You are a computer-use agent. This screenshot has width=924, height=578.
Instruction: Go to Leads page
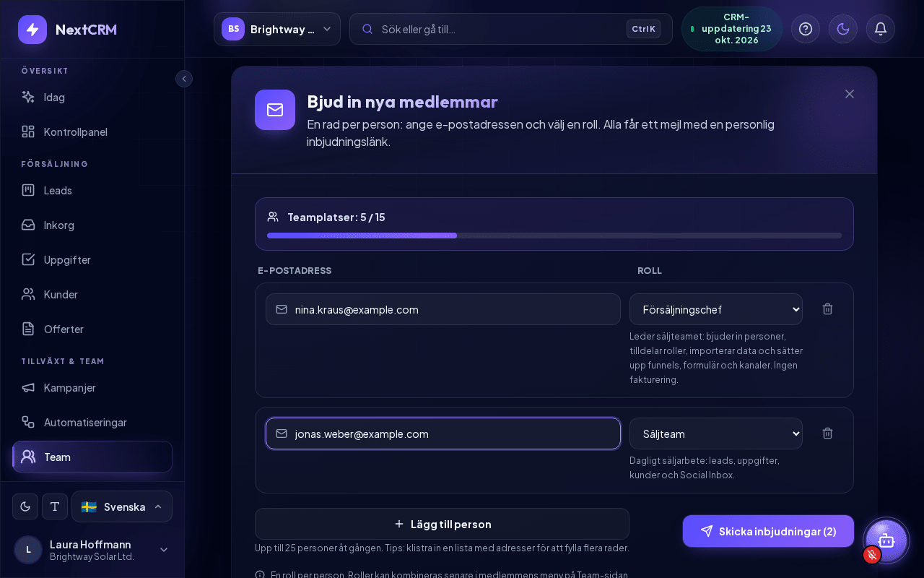point(92,190)
